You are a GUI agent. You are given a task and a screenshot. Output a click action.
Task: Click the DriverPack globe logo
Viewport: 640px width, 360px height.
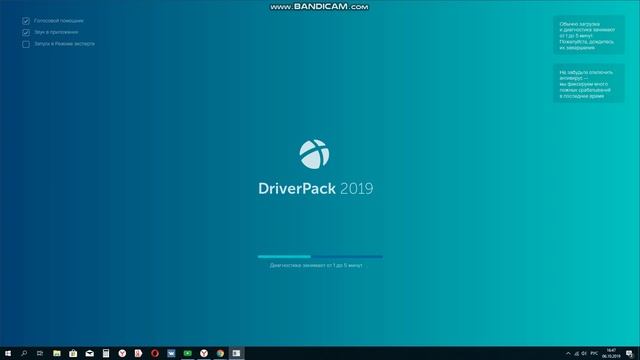click(x=314, y=154)
